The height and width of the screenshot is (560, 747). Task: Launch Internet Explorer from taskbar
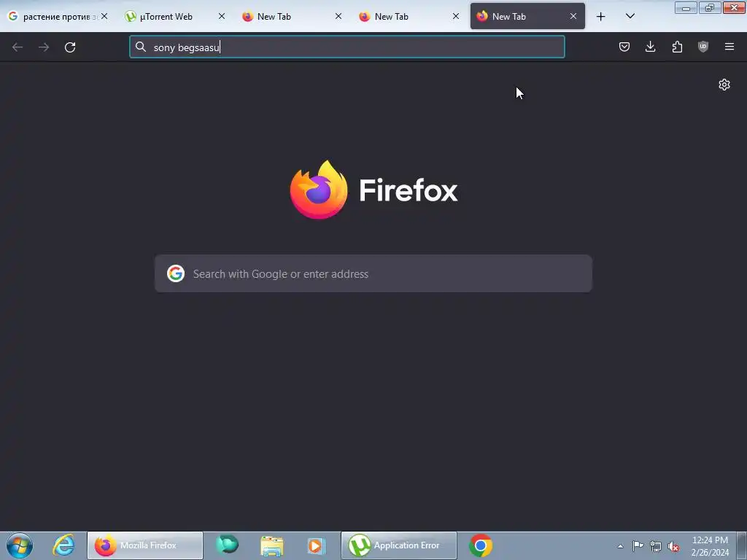click(63, 545)
